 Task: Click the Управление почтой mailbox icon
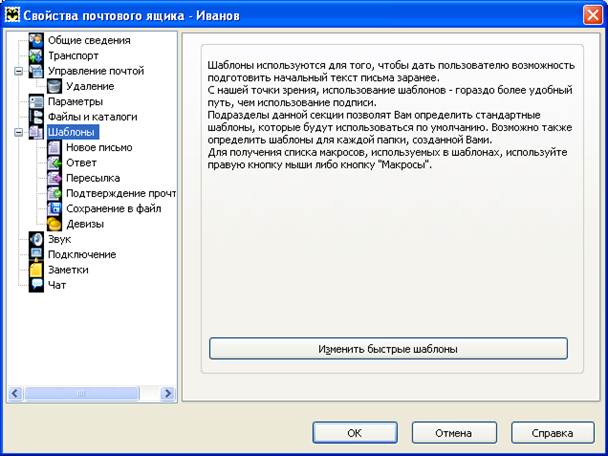tap(36, 71)
